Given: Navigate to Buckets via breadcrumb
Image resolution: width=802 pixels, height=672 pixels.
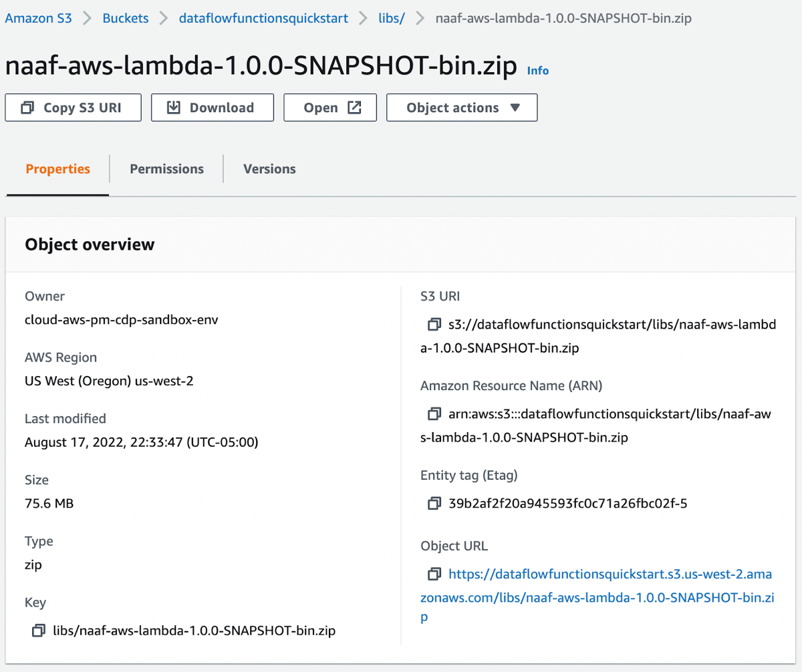Looking at the screenshot, I should 126,18.
